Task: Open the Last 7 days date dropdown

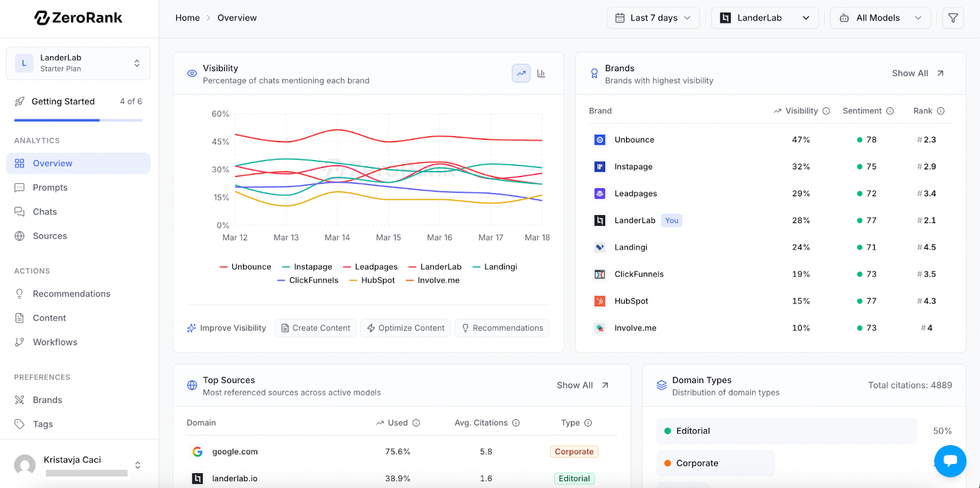Action: click(x=654, y=18)
